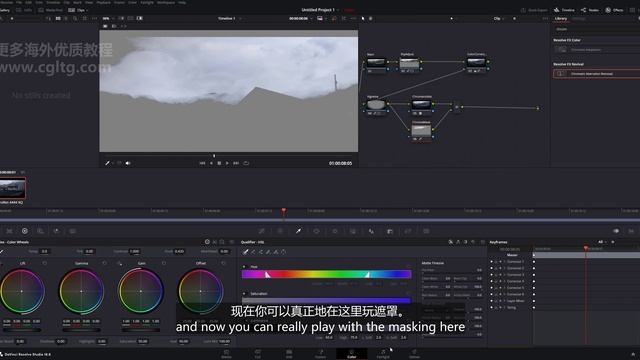Reset the Gain color wheel
The image size is (640, 360).
164,263
